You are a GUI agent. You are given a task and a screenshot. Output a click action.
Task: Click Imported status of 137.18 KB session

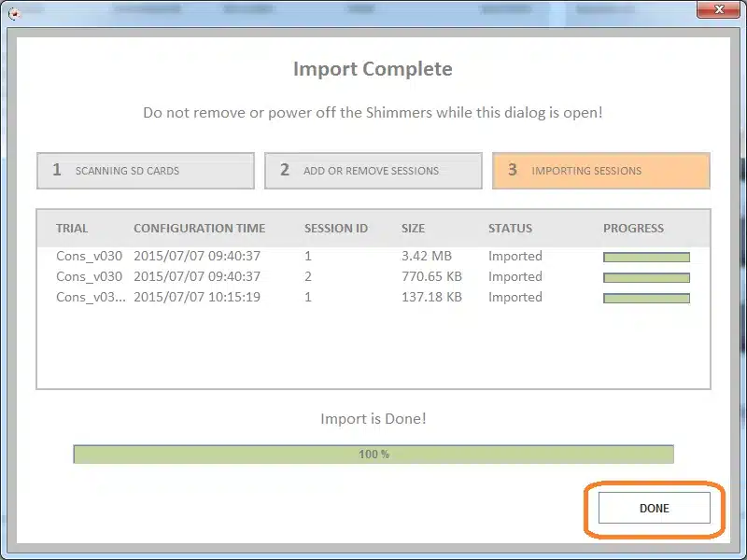tap(515, 297)
